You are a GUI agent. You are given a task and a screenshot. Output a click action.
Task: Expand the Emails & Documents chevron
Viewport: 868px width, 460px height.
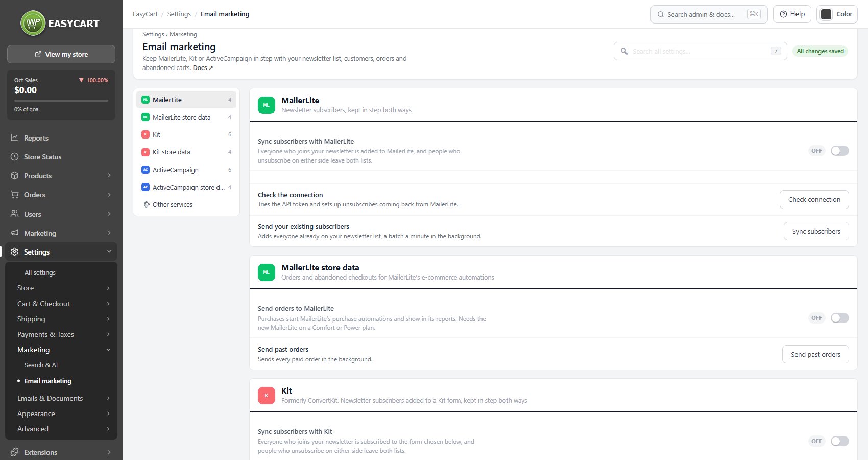tap(108, 398)
